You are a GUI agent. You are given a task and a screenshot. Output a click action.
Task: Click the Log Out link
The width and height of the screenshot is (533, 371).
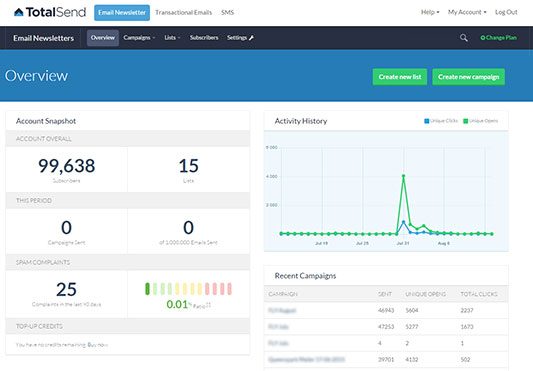coord(506,12)
